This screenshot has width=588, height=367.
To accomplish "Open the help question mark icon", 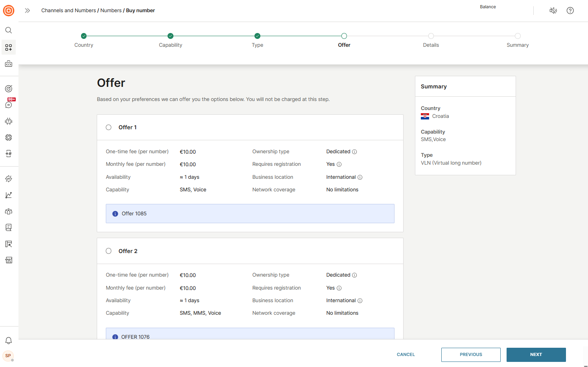I will click(x=570, y=11).
